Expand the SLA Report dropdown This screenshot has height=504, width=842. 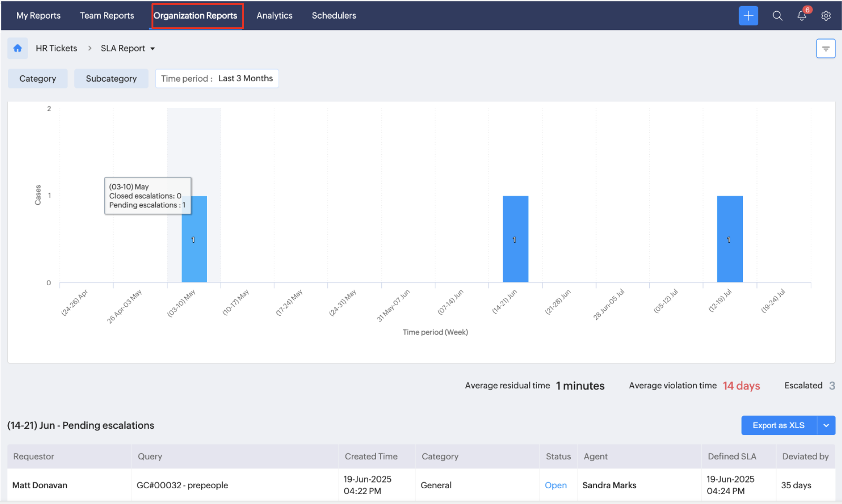(152, 49)
